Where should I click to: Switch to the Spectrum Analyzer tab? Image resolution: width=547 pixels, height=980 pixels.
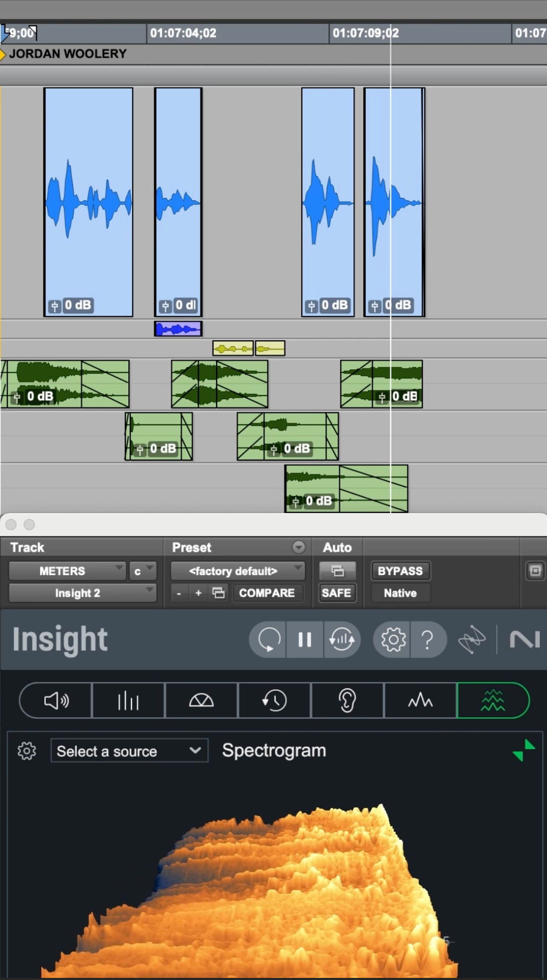click(x=420, y=700)
